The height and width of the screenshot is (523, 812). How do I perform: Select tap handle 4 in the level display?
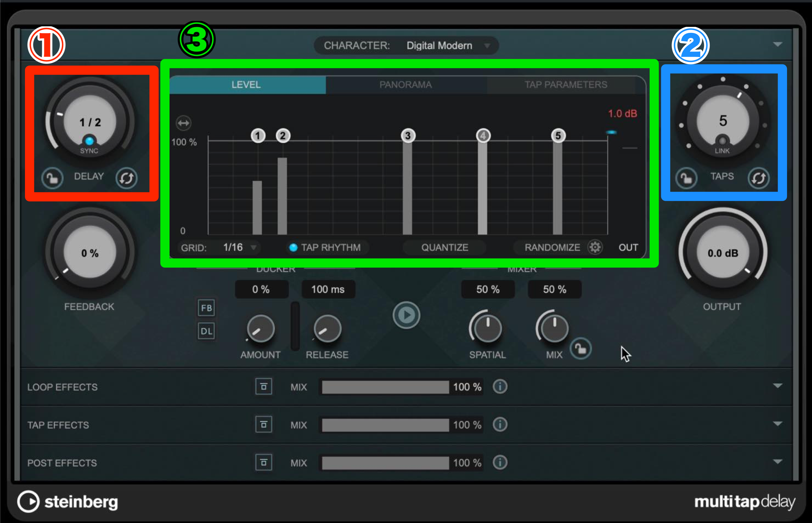pos(483,136)
